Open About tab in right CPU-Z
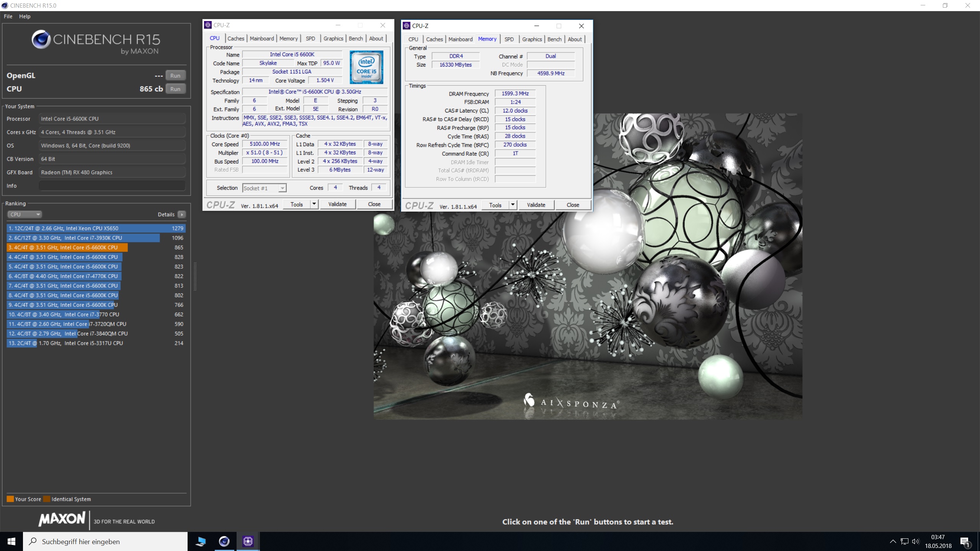Screen dimensions: 980x551 (x=575, y=39)
